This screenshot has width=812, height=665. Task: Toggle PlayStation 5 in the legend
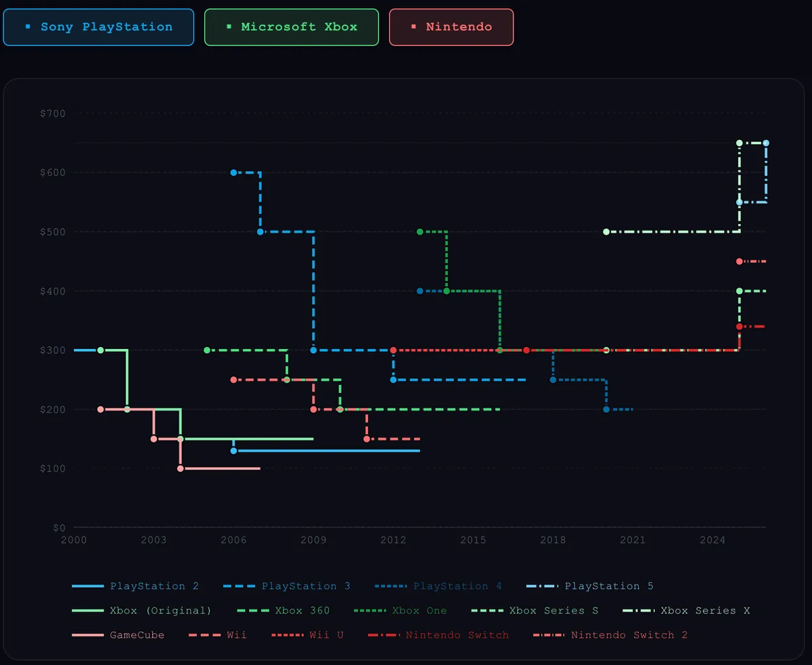(590, 586)
